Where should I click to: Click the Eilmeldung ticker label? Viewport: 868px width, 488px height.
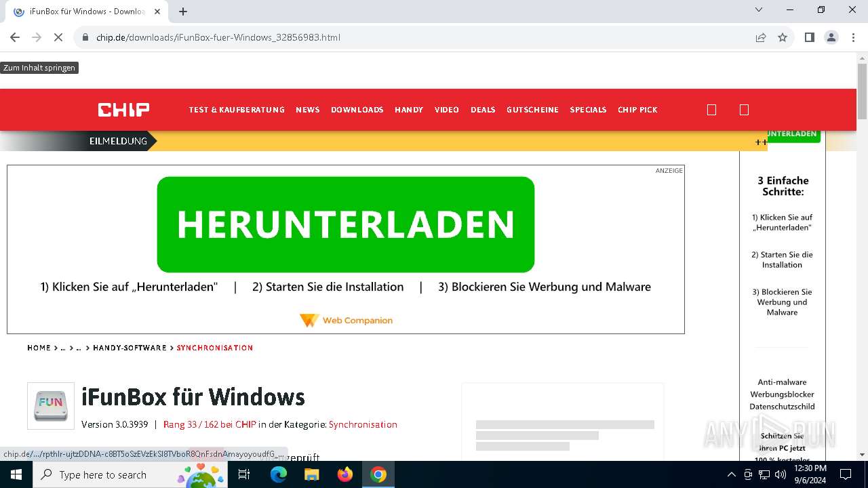pos(118,141)
